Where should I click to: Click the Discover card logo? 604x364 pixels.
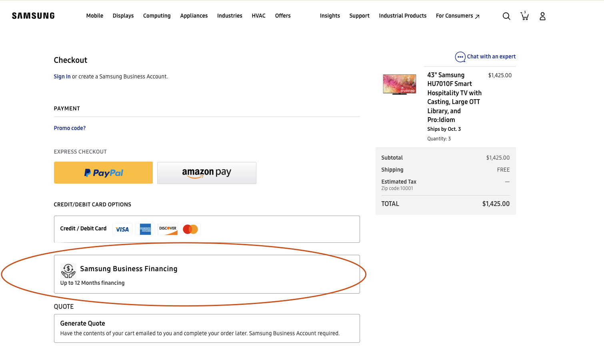point(168,229)
